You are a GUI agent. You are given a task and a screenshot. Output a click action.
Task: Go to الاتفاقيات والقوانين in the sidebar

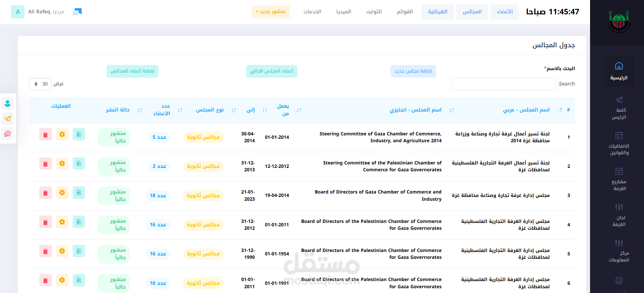(619, 144)
